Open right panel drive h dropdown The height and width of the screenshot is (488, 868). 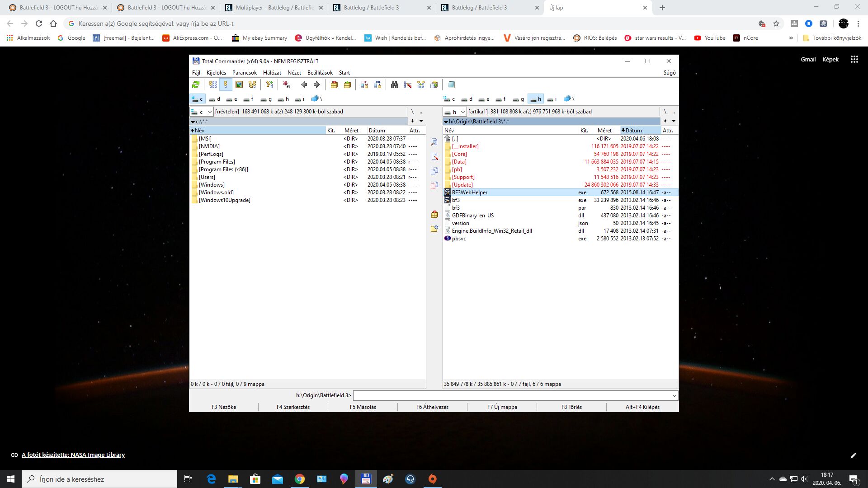[x=454, y=112]
